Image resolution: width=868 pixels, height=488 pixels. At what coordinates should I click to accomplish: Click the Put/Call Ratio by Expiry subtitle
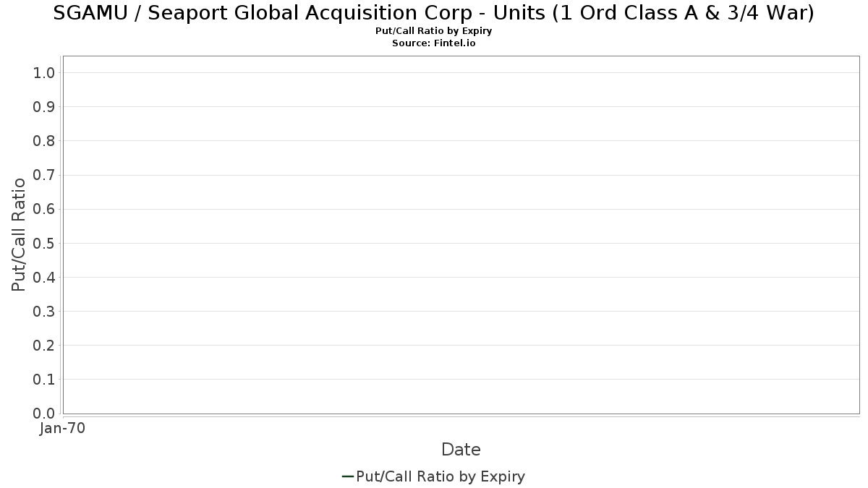(x=434, y=31)
